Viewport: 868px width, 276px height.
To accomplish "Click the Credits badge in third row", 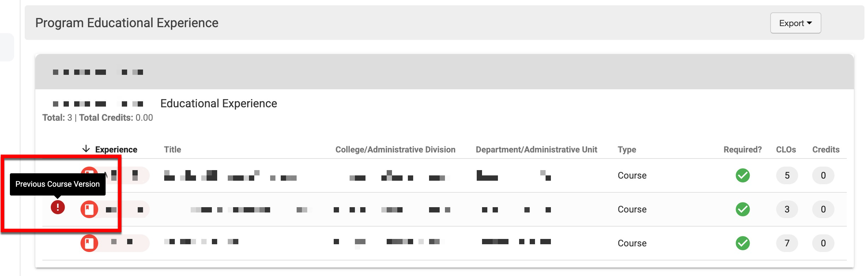I will pyautogui.click(x=823, y=243).
